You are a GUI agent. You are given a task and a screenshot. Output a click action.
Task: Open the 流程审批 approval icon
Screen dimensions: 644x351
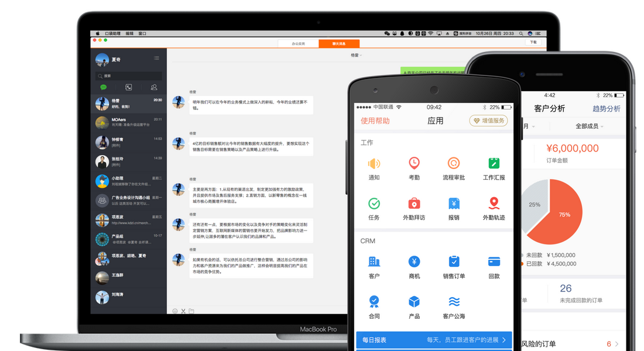pyautogui.click(x=454, y=163)
